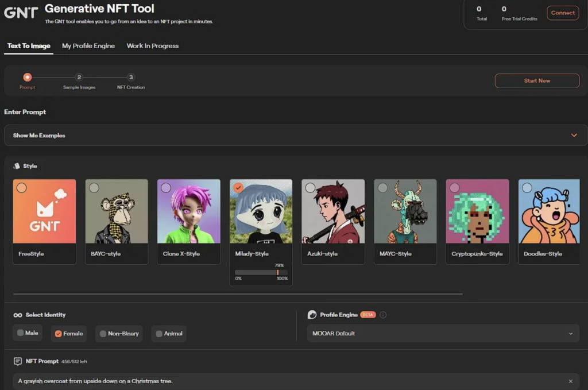Click the Total count of 0

(x=479, y=9)
